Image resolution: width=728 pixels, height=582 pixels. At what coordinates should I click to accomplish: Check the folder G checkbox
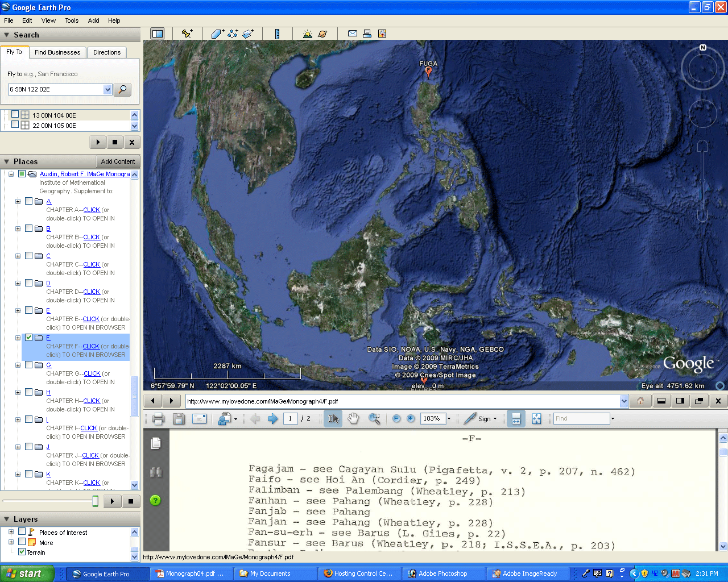[x=28, y=364]
